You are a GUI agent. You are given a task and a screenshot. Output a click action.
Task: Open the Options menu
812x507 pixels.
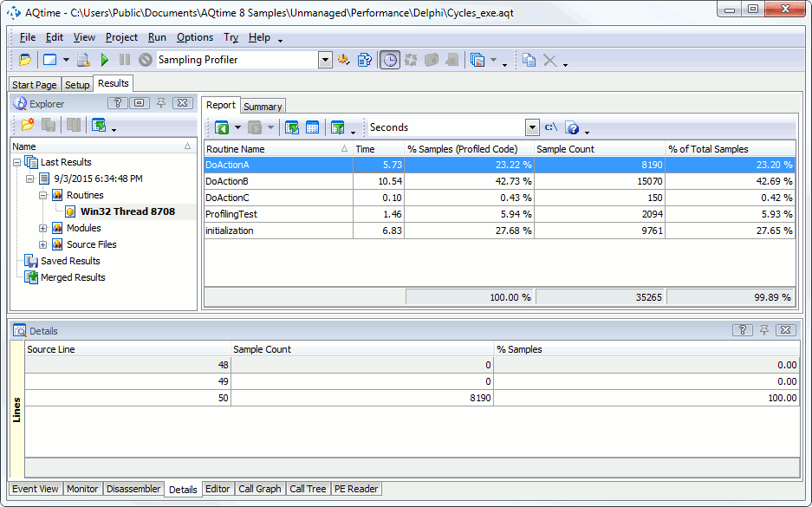(194, 36)
